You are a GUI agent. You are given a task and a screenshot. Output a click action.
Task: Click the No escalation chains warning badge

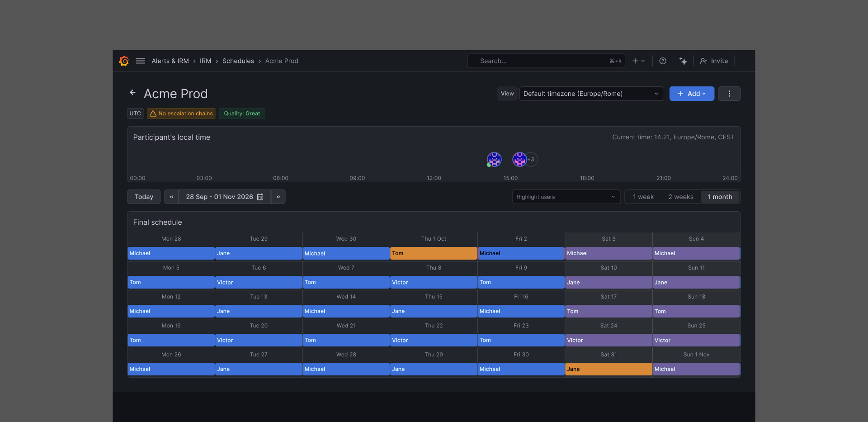(x=181, y=114)
